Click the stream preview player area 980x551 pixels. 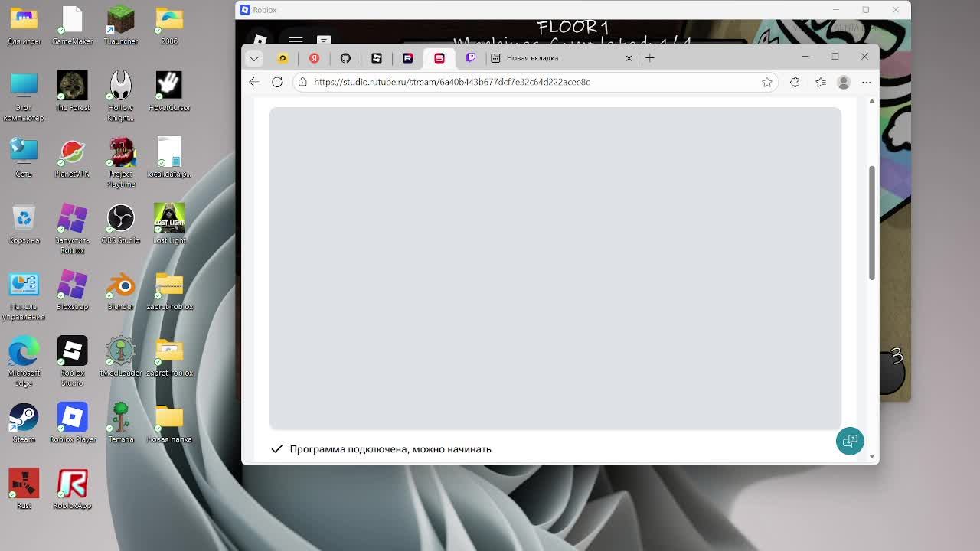555,268
